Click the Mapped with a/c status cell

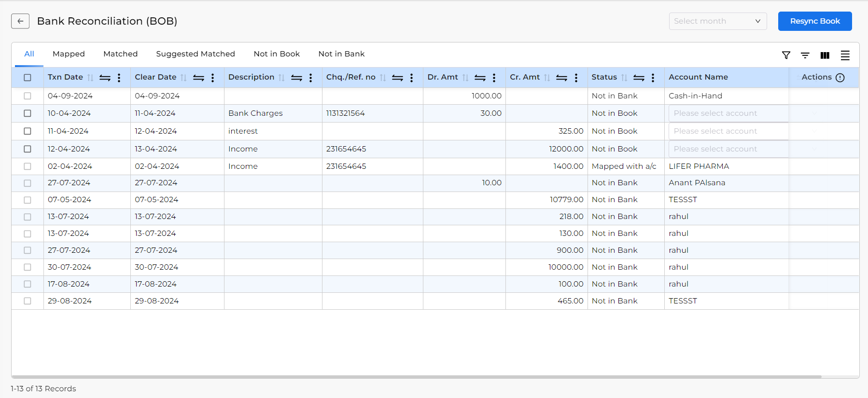(x=626, y=166)
